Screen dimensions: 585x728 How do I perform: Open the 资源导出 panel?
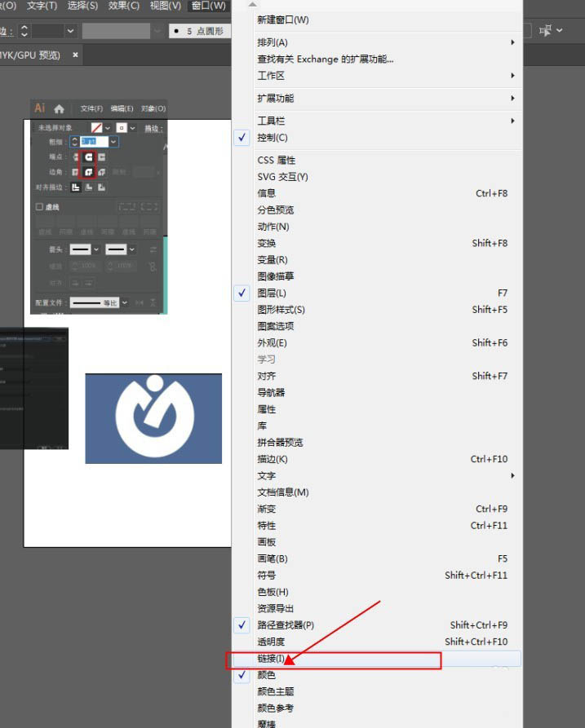(x=377, y=609)
